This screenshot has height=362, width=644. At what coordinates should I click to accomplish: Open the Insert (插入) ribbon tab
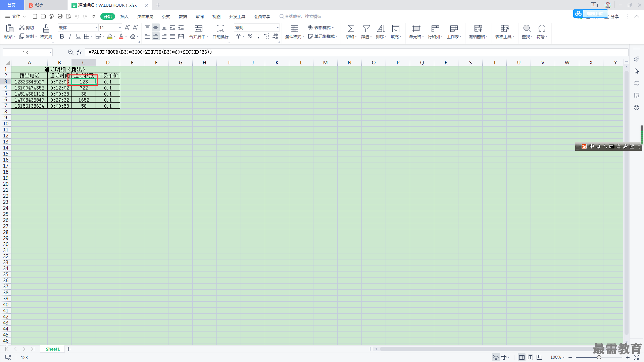coord(124,16)
